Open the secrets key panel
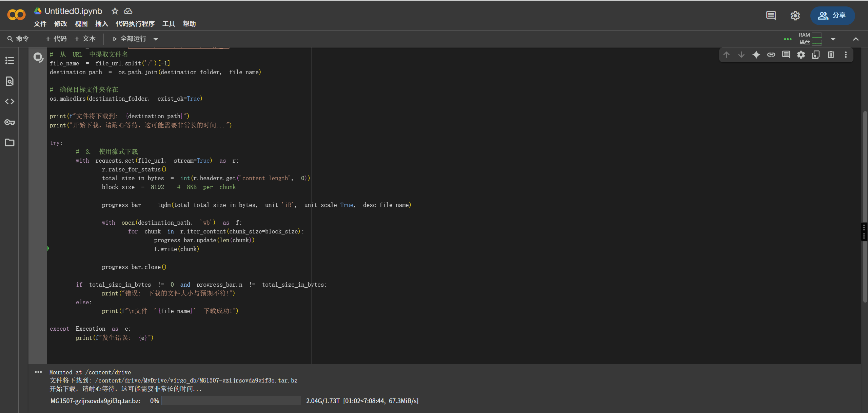Screen dimensions: 868x413 click(9, 122)
